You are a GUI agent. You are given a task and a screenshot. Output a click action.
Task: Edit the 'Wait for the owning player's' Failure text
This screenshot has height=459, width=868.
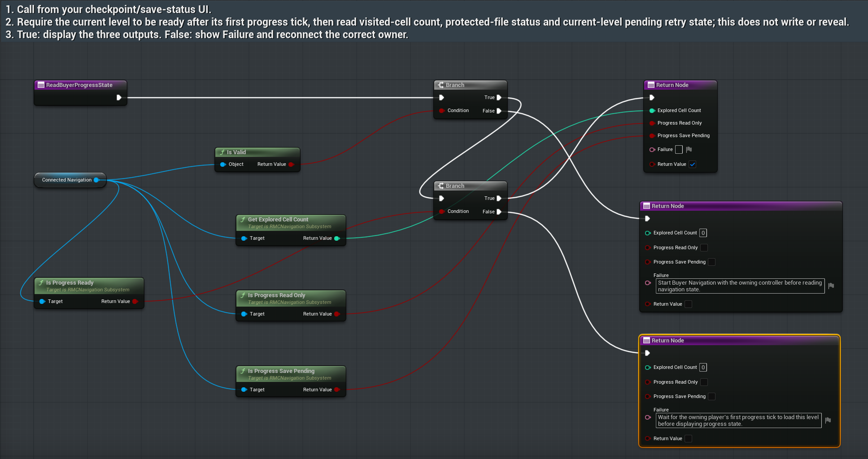pyautogui.click(x=738, y=420)
